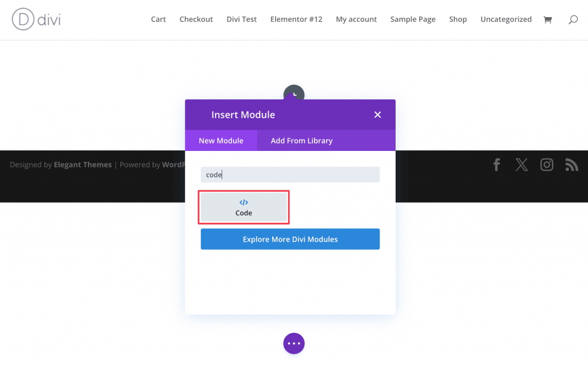
Task: Visit the Instagram footer icon
Action: 547,165
